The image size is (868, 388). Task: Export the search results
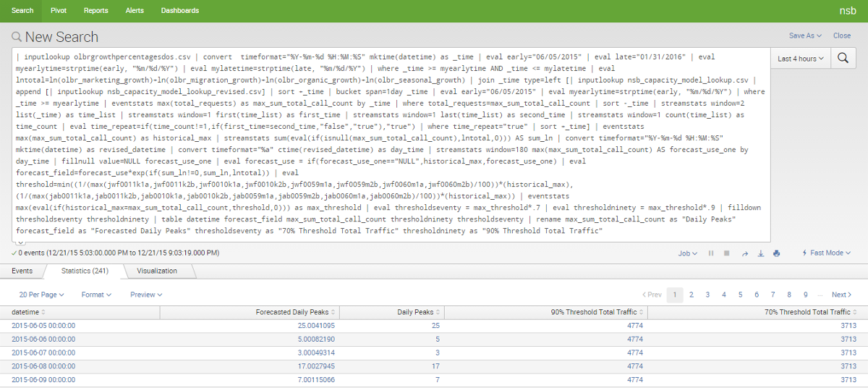(x=760, y=253)
